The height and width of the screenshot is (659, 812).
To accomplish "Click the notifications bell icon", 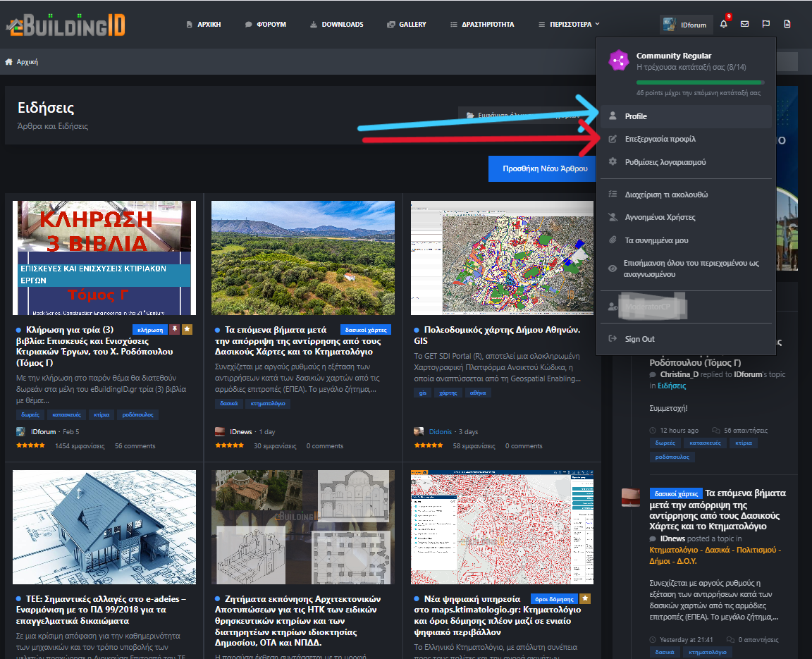I will (723, 25).
